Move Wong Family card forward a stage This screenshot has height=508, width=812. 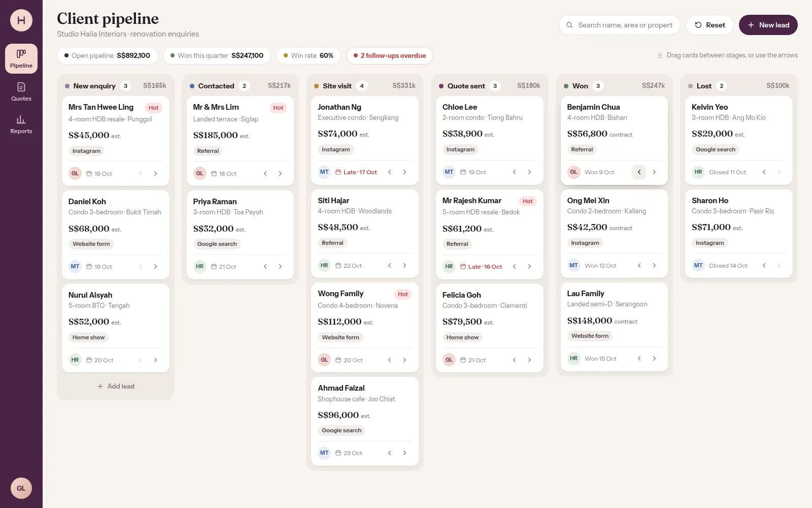404,360
